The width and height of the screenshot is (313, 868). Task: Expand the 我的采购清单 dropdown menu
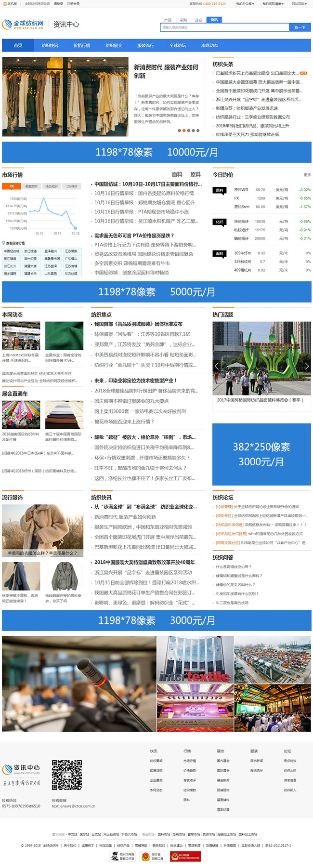273,4
